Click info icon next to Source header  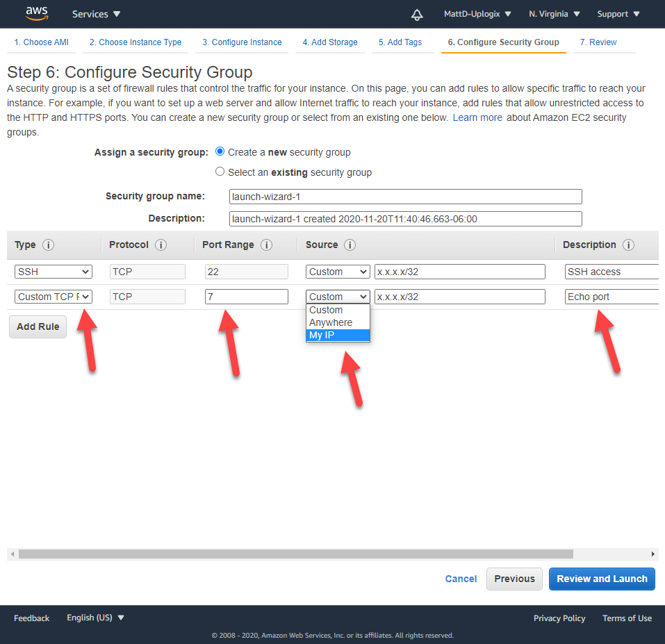click(x=350, y=245)
